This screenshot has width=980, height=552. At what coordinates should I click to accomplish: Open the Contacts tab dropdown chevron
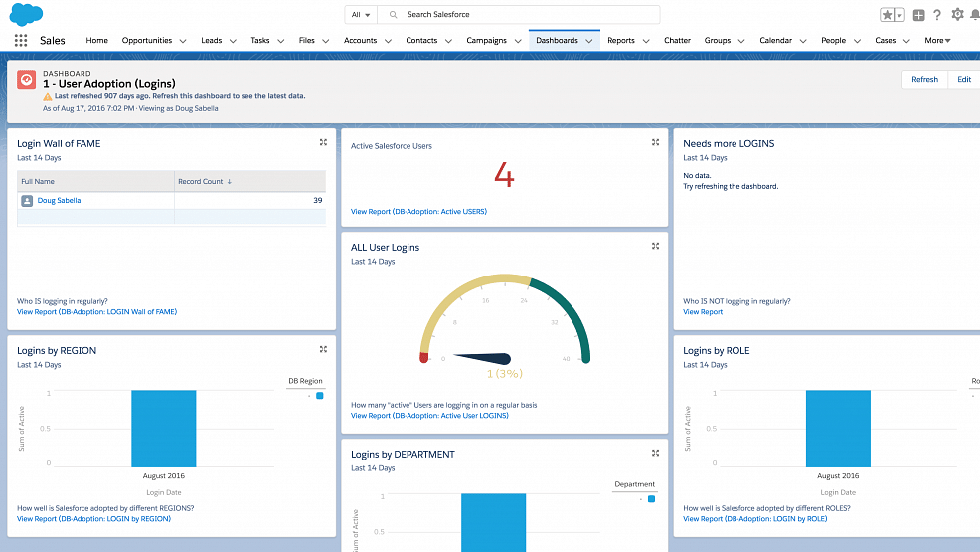(448, 41)
